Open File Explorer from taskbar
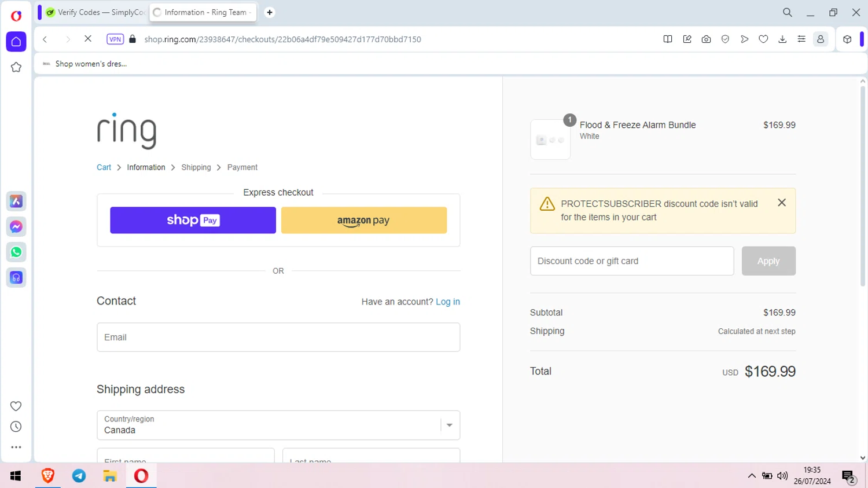868x488 pixels. (x=110, y=476)
